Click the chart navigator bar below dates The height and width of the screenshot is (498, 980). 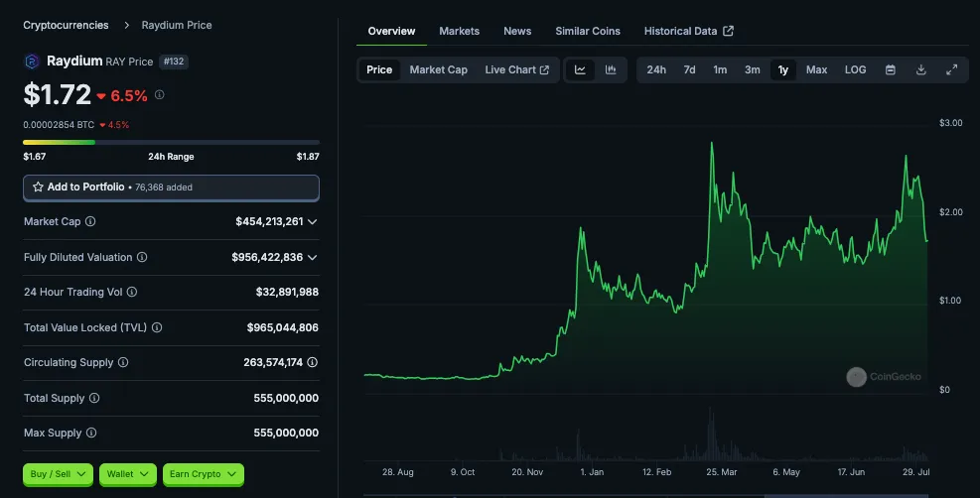pos(646,496)
